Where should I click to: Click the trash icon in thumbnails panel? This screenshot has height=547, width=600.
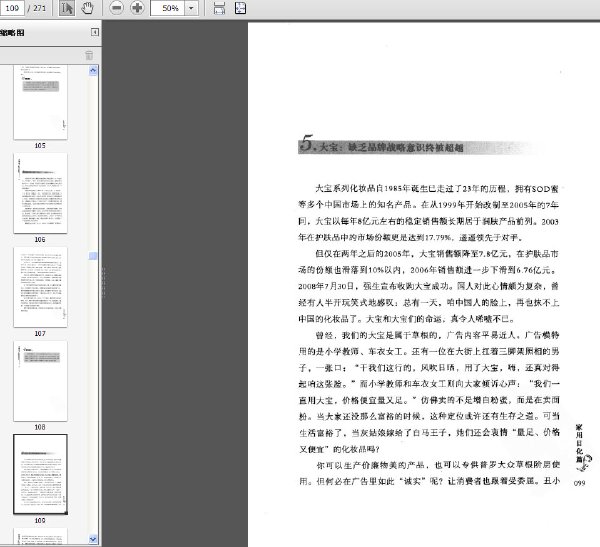click(89, 56)
